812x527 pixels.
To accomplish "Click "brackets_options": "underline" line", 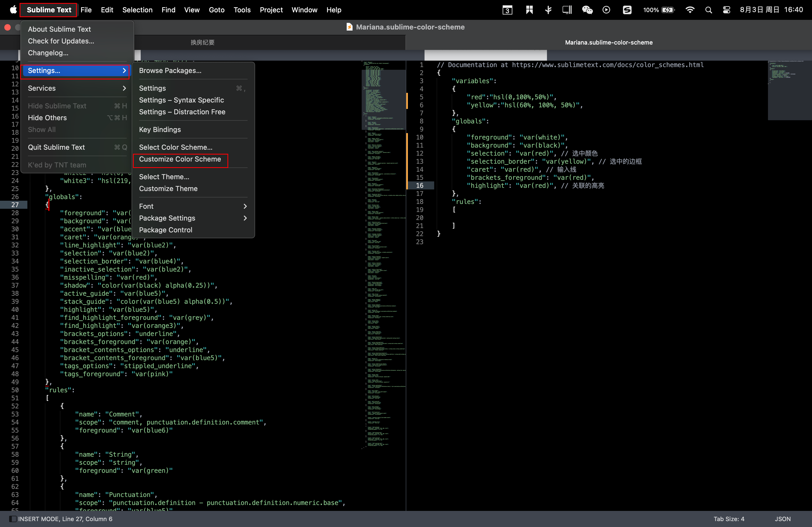I will coord(120,334).
